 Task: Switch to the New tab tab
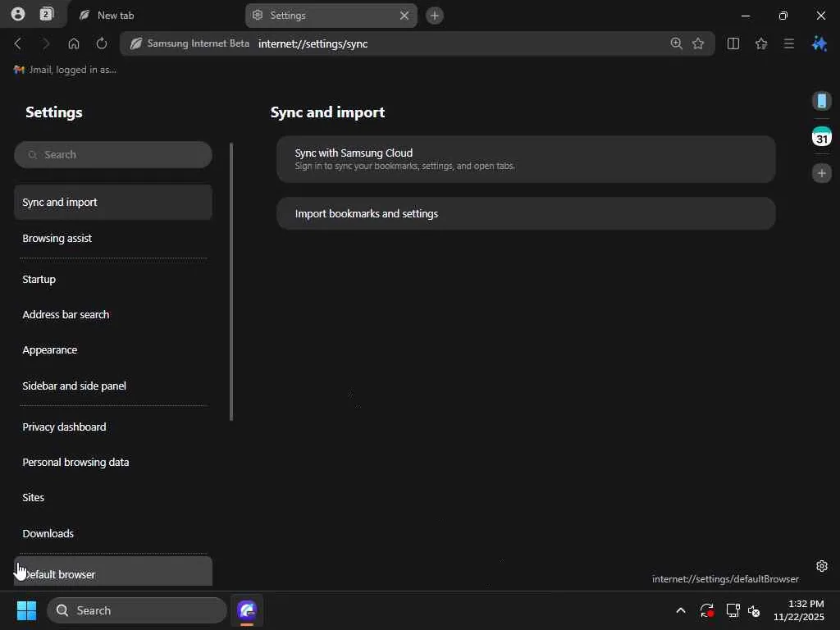point(154,16)
